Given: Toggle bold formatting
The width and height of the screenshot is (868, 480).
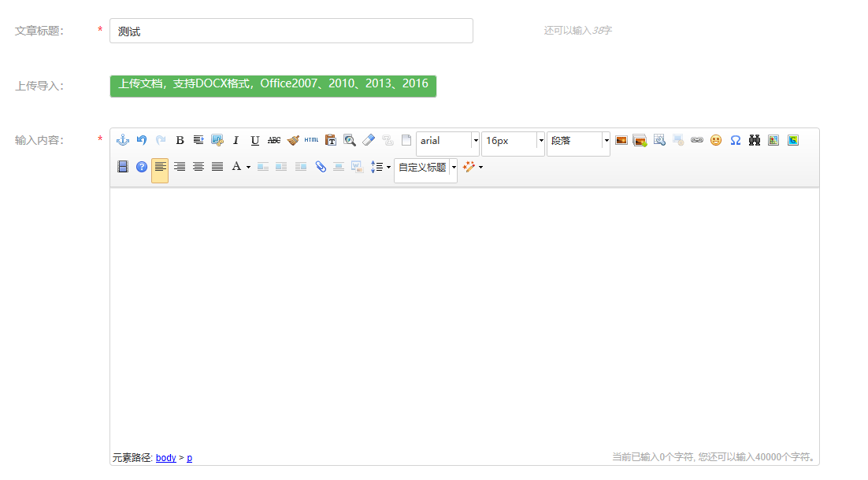Looking at the screenshot, I should 180,140.
